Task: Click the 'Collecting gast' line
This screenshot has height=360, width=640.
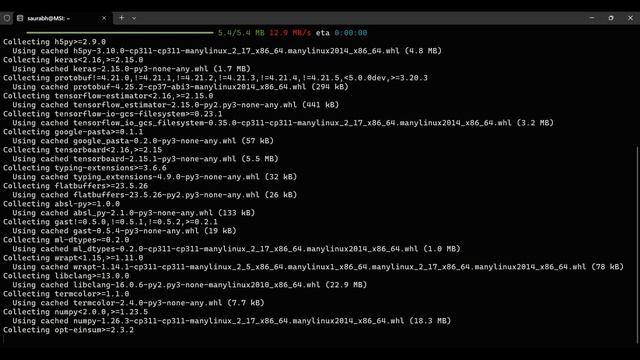Action: coord(110,222)
